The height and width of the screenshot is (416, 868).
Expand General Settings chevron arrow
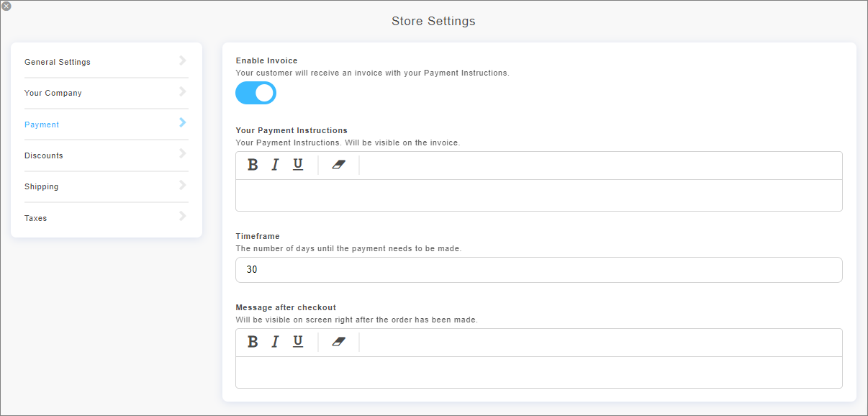pos(183,60)
